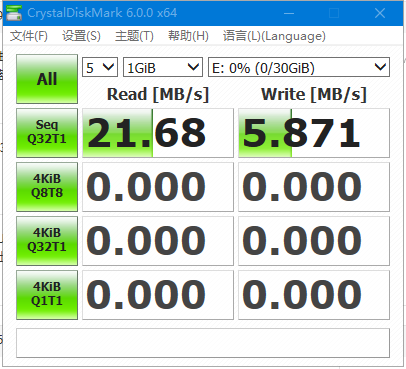Click the 4KiB Q8T8 write result cell

(x=314, y=187)
